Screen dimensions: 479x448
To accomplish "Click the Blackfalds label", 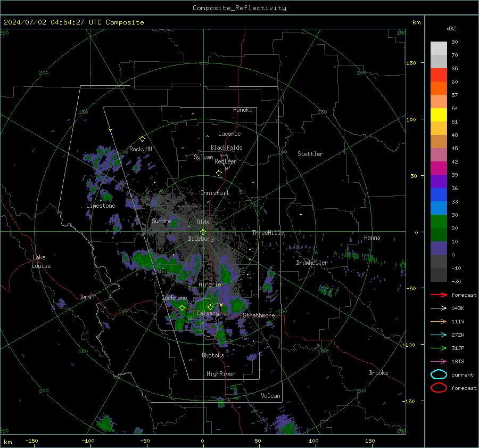I will pyautogui.click(x=226, y=148).
